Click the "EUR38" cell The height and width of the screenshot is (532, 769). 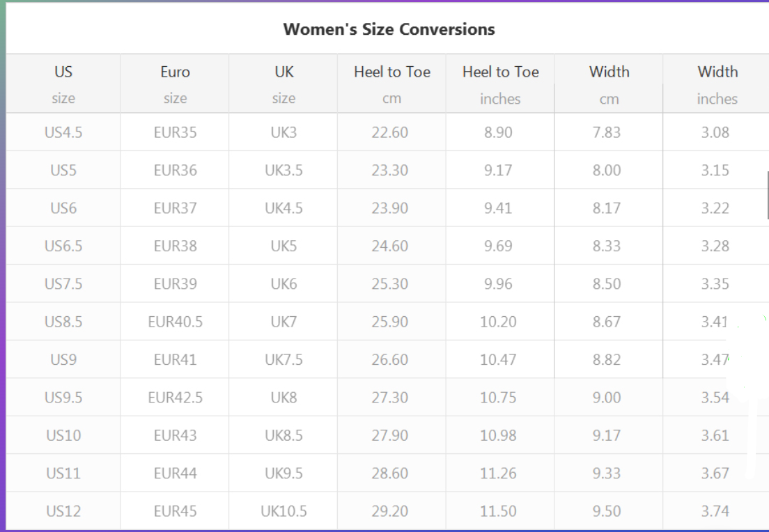coord(175,246)
